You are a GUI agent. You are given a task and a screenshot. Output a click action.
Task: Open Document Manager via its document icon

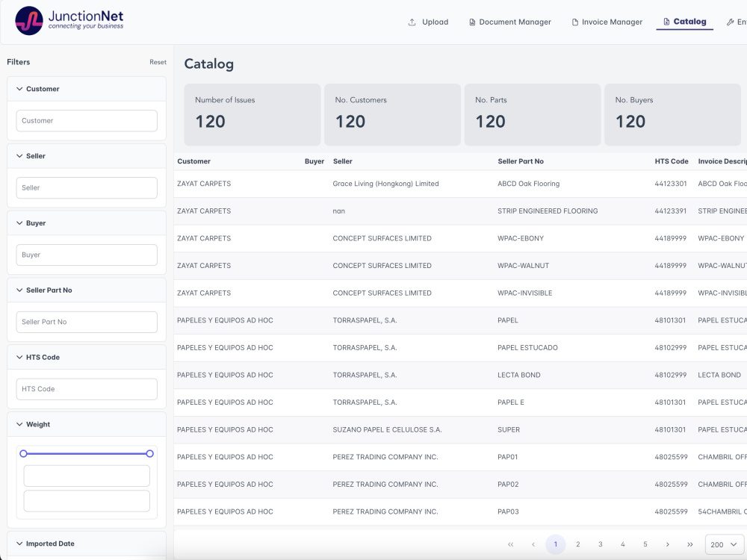pos(471,22)
